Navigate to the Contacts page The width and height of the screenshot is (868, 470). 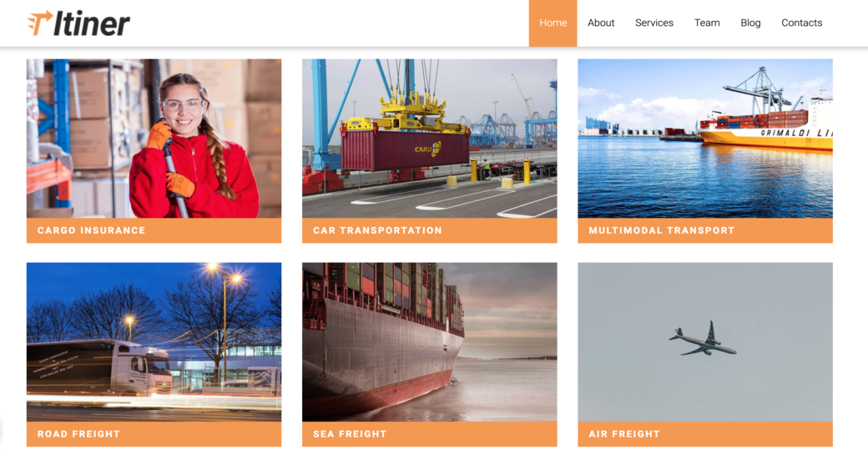pyautogui.click(x=801, y=23)
